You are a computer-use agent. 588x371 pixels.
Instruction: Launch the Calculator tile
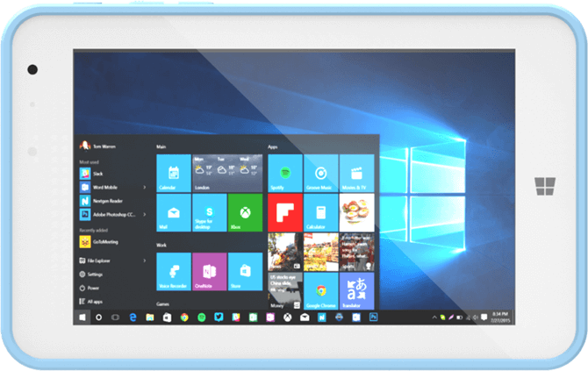click(320, 212)
